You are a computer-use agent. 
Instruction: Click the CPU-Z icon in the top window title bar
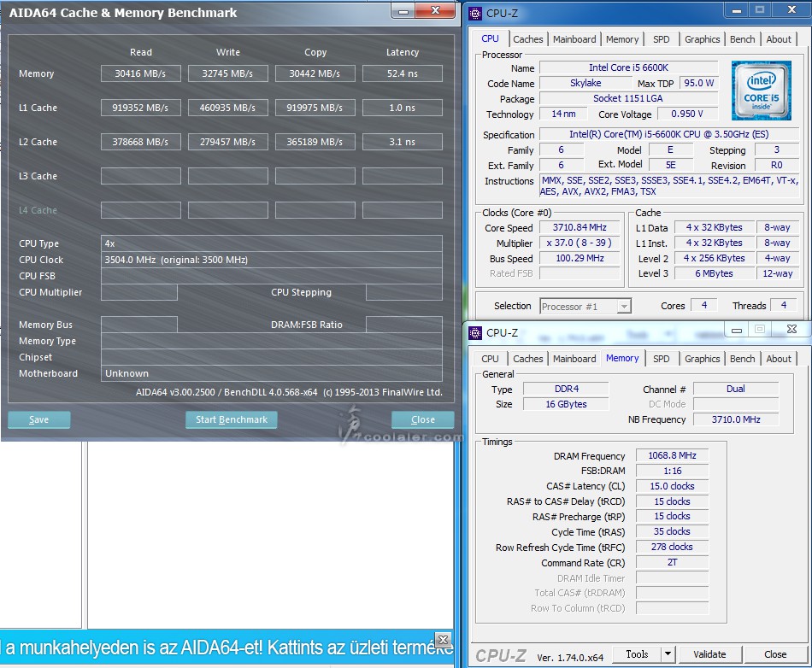tap(475, 13)
